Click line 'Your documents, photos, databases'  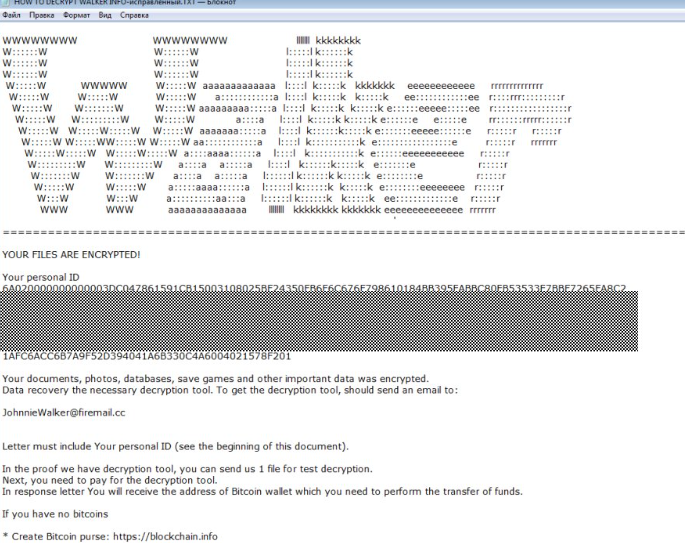215,379
